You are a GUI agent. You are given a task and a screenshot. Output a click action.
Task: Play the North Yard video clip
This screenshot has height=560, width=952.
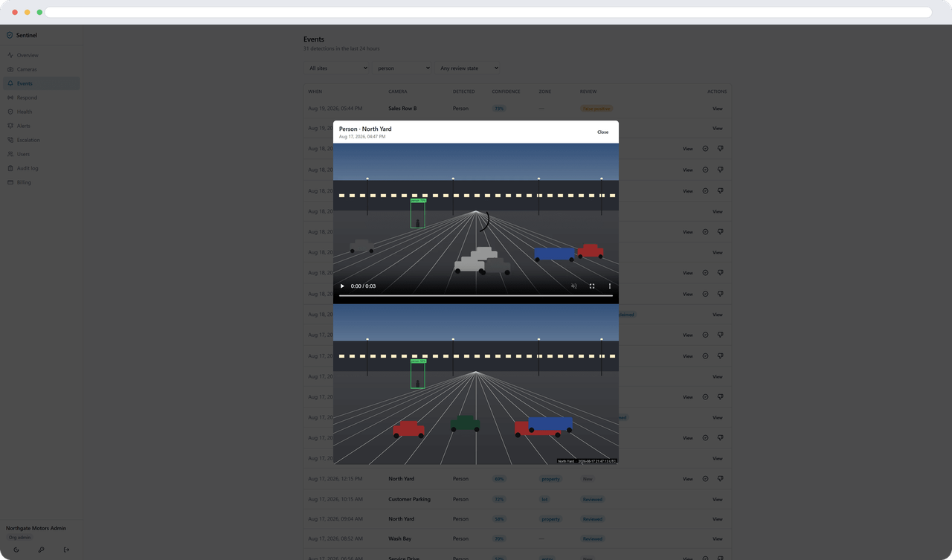(x=342, y=286)
